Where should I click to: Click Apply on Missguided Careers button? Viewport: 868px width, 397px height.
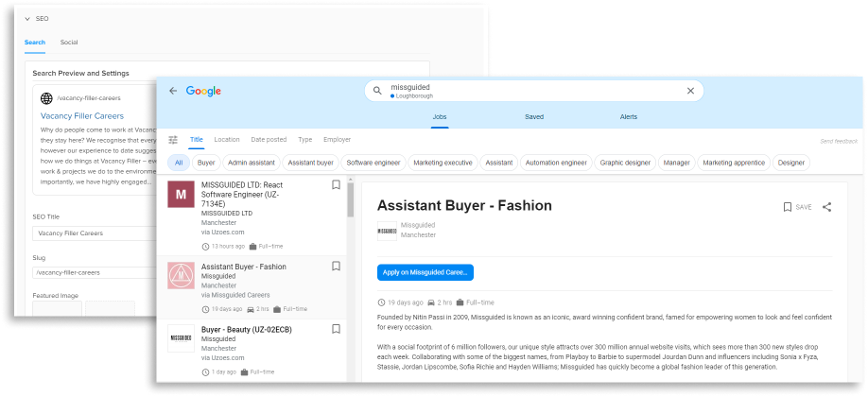click(425, 272)
